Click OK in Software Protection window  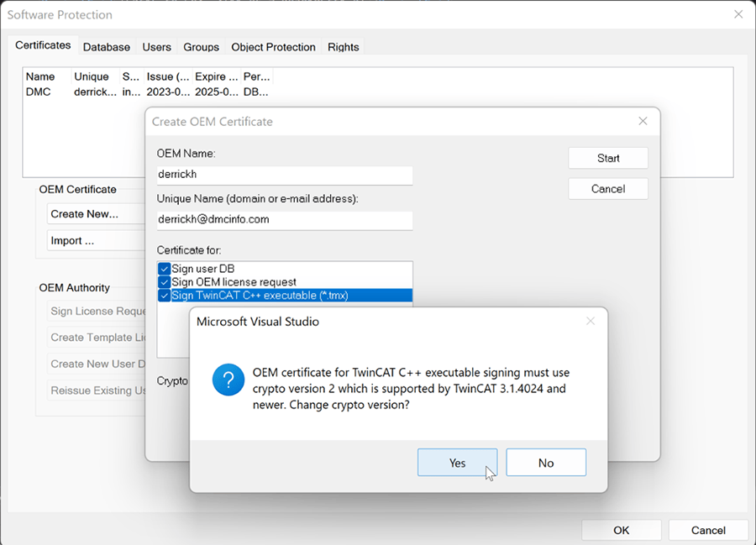(x=621, y=530)
